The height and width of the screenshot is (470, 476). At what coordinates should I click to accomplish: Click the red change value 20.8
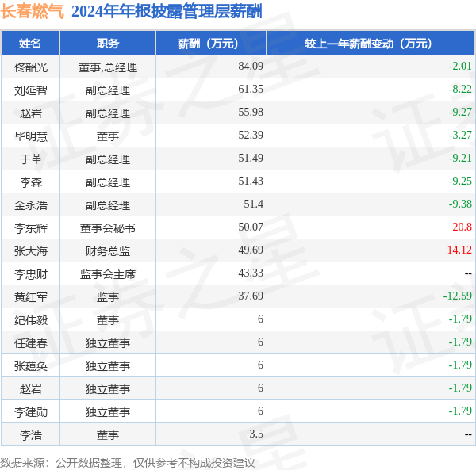point(462,227)
